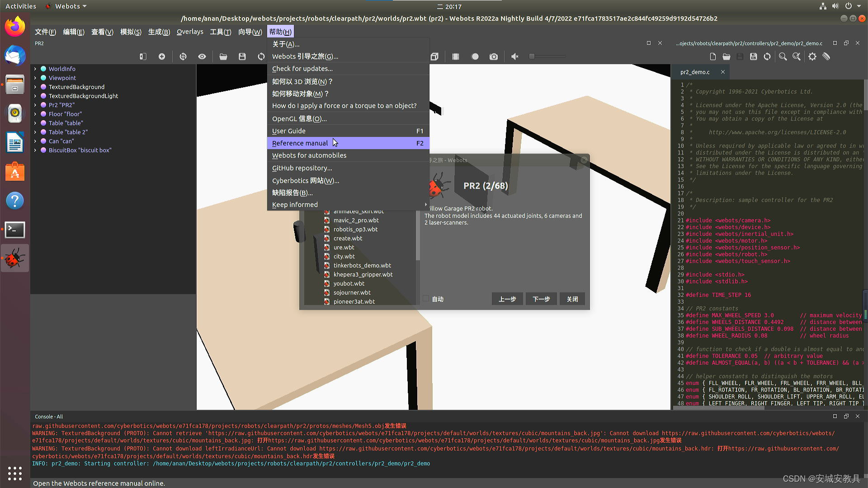
Task: Save pr2_demo.c with the editor save icon
Action: click(x=740, y=56)
